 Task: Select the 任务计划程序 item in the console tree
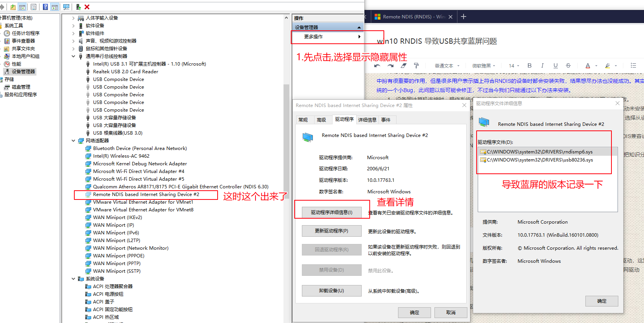coord(26,33)
